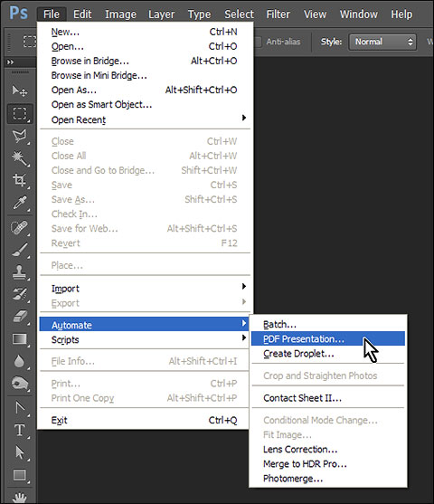Image resolution: width=434 pixels, height=504 pixels.
Task: Open the Type menu
Action: click(199, 14)
